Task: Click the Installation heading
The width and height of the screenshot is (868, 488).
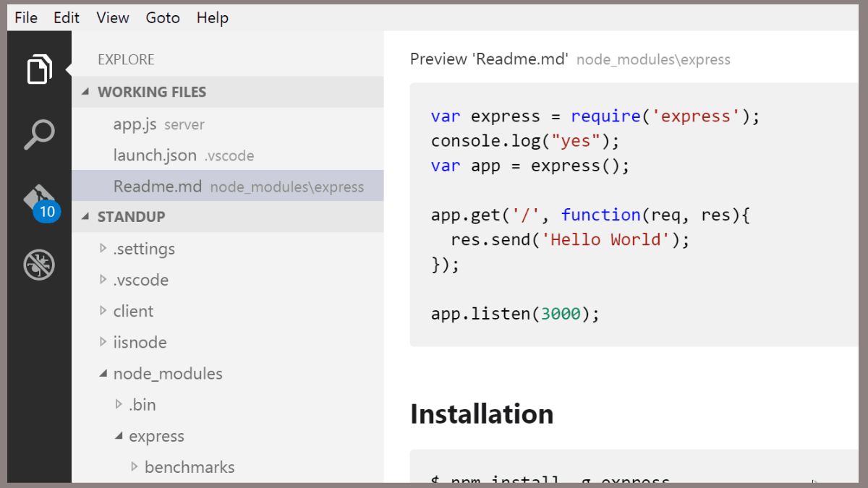Action: [482, 414]
